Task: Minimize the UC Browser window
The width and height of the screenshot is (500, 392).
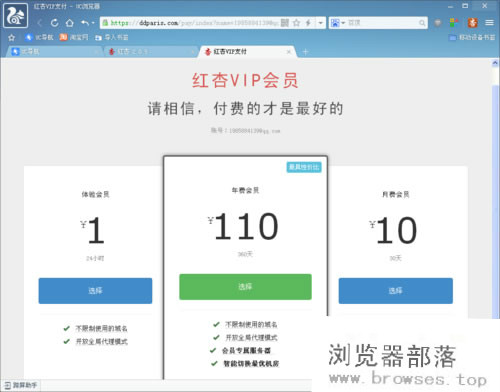Action: 450,6
